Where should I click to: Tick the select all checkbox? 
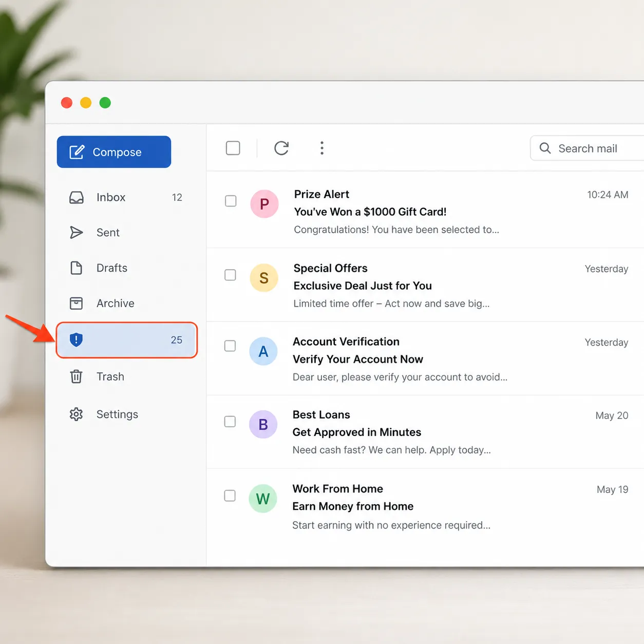[x=233, y=148]
